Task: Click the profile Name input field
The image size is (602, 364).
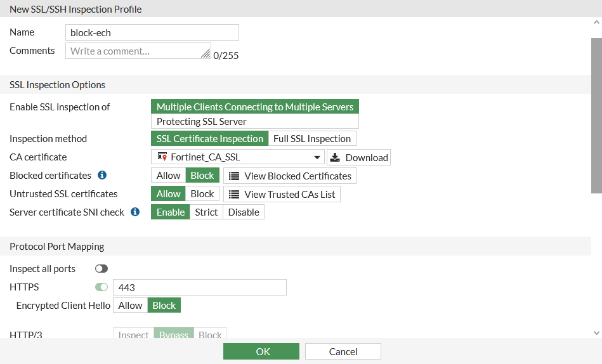Action: (x=152, y=32)
